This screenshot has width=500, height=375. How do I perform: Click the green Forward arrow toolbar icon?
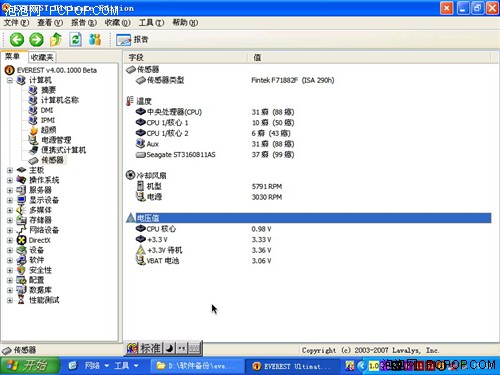(36, 40)
